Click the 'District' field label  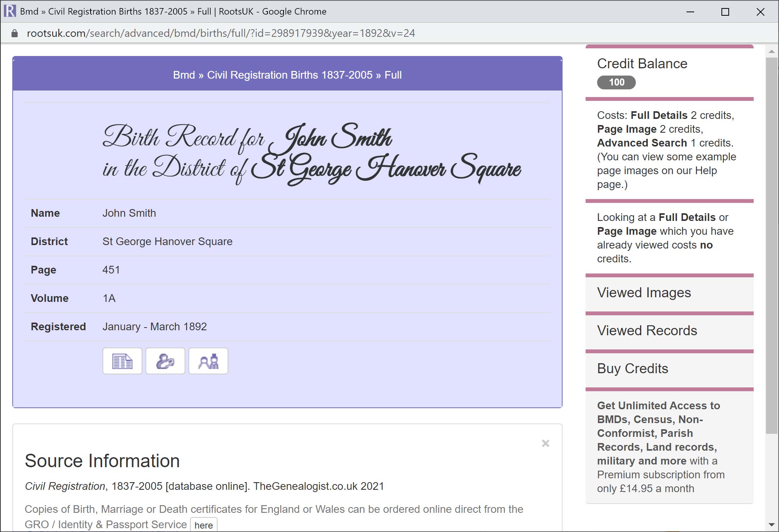[49, 242]
